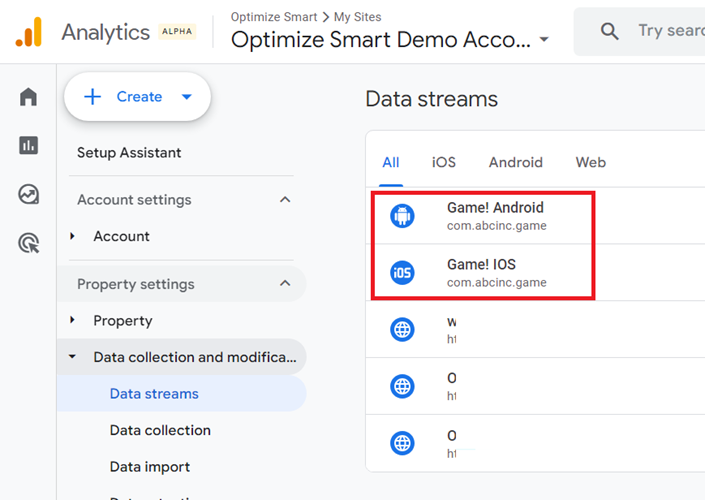705x500 pixels.
Task: Collapse the Account settings section
Action: tap(285, 199)
